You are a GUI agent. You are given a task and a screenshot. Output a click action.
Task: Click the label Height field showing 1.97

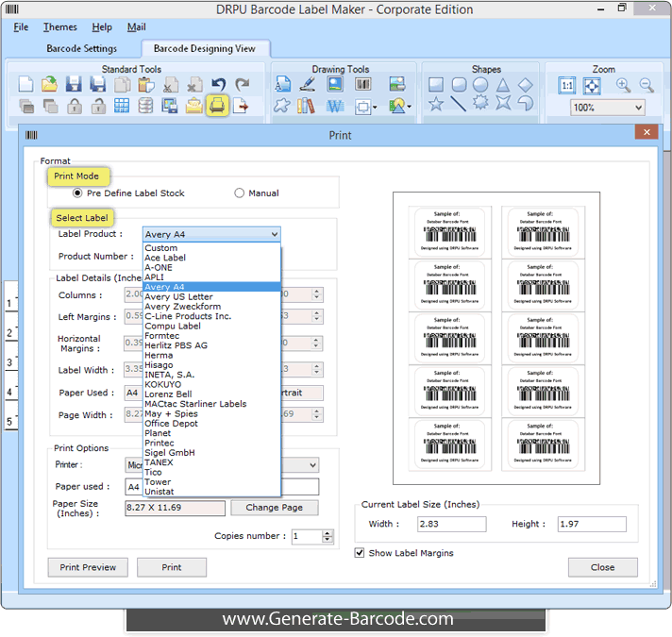click(x=592, y=524)
